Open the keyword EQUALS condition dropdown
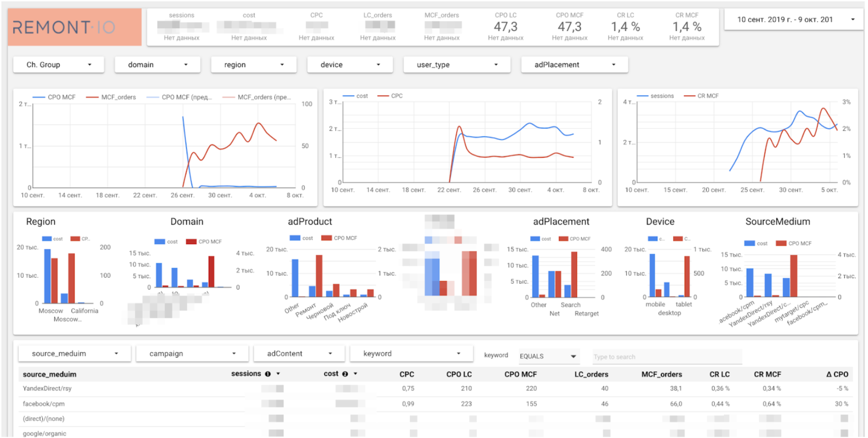This screenshot has width=868, height=438. coord(548,356)
